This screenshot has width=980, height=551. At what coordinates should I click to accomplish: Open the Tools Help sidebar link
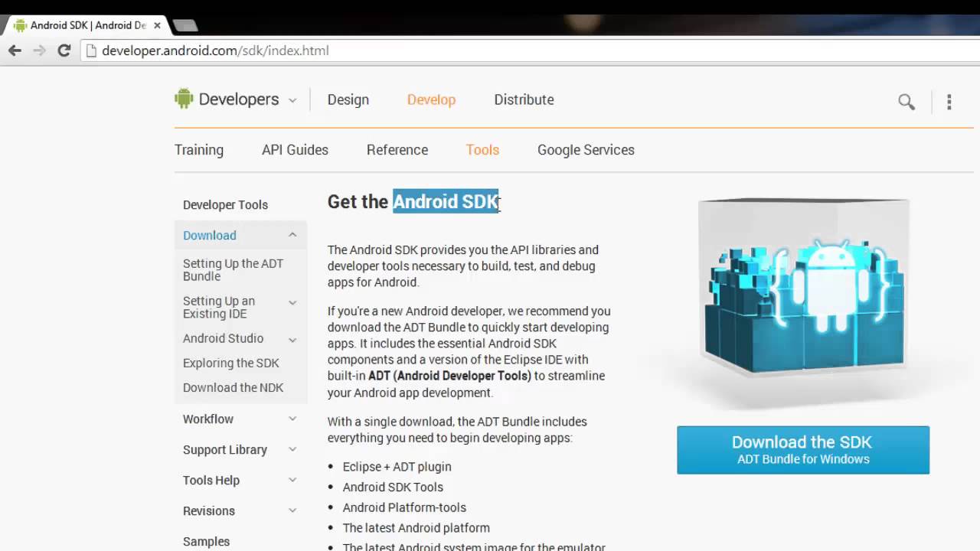pyautogui.click(x=211, y=480)
